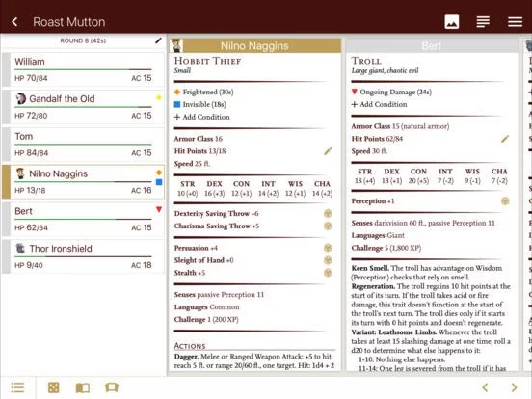Open the text notes icon in header
This screenshot has height=399, width=532.
click(x=483, y=22)
